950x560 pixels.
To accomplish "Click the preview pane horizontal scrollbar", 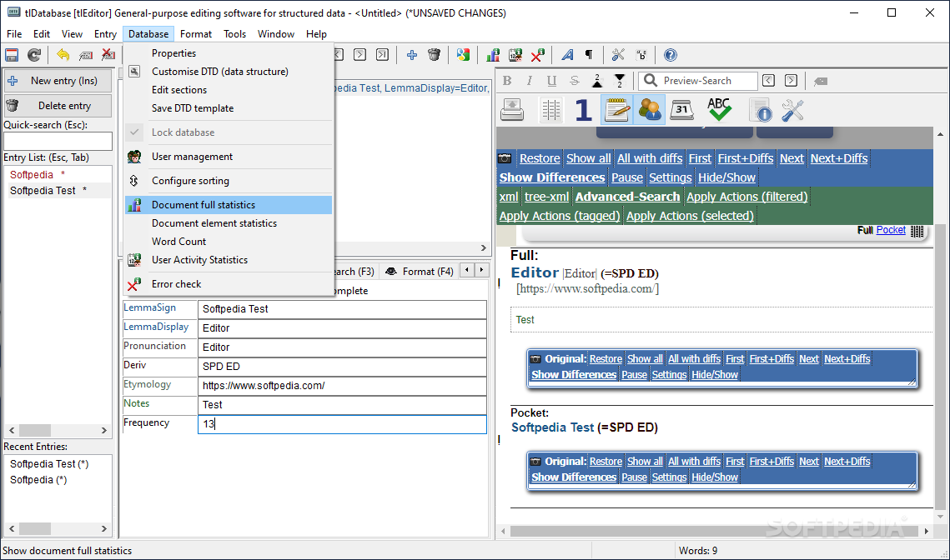I will point(714,531).
